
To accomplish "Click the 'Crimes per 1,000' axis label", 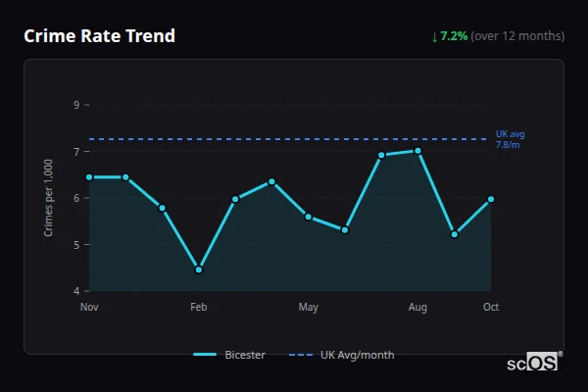I will (x=48, y=198).
